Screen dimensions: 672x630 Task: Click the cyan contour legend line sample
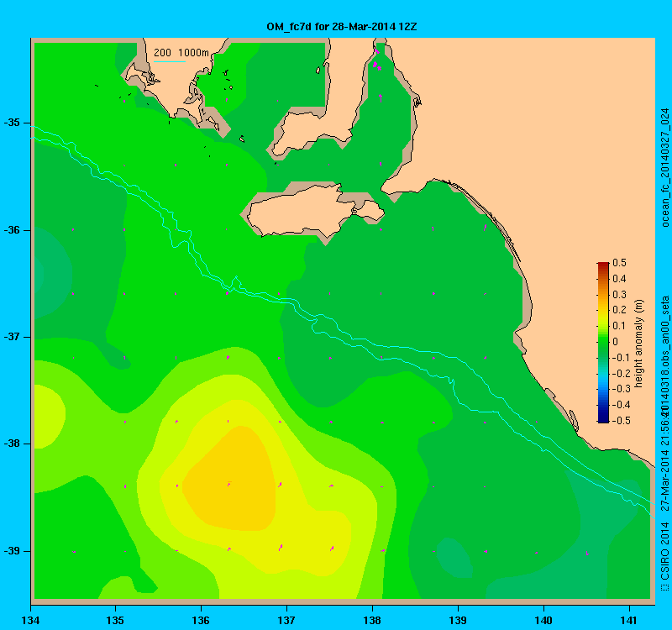click(x=170, y=61)
